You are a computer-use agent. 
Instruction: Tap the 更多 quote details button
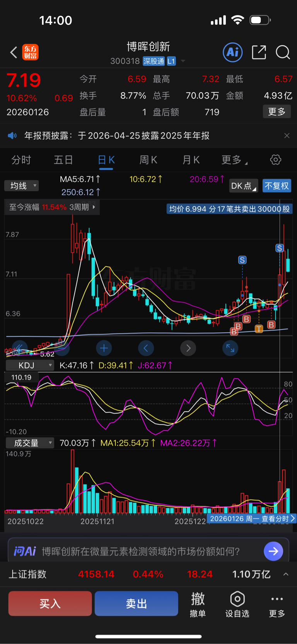277,112
